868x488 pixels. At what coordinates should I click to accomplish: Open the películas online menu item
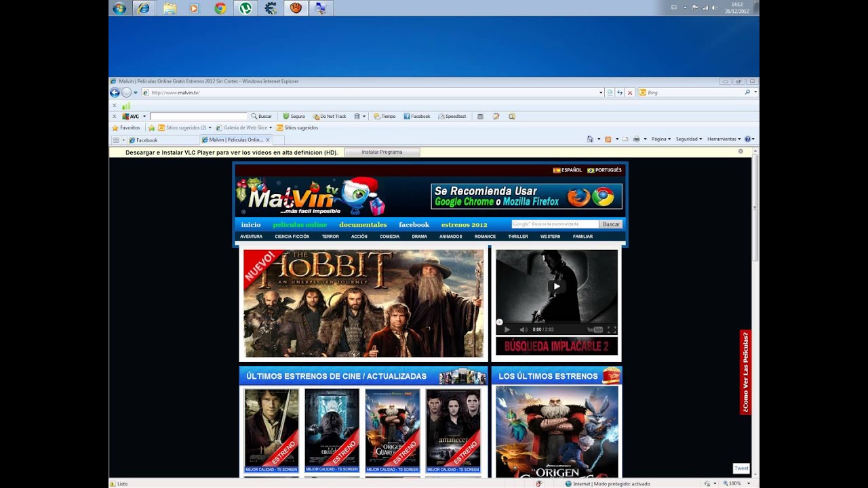pyautogui.click(x=300, y=224)
